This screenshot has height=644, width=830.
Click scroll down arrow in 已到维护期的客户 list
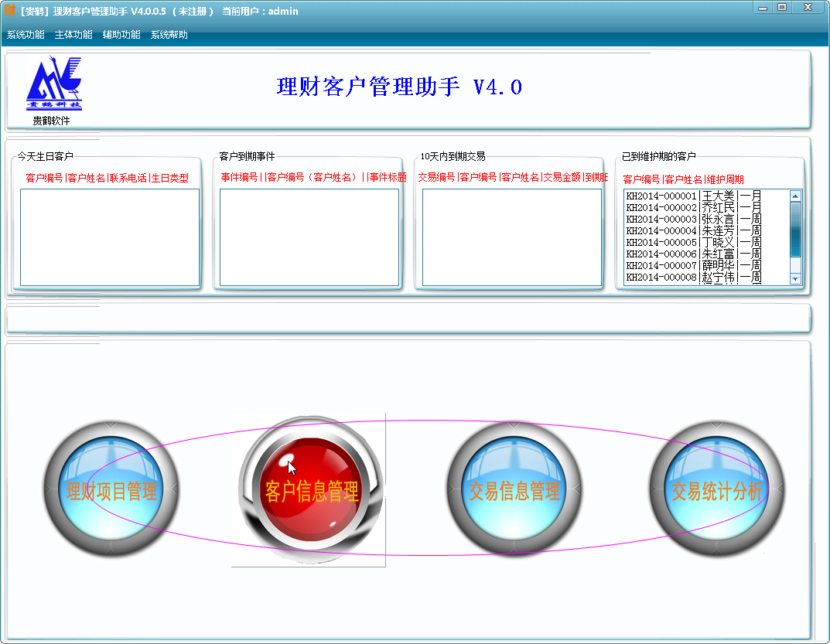pyautogui.click(x=795, y=279)
